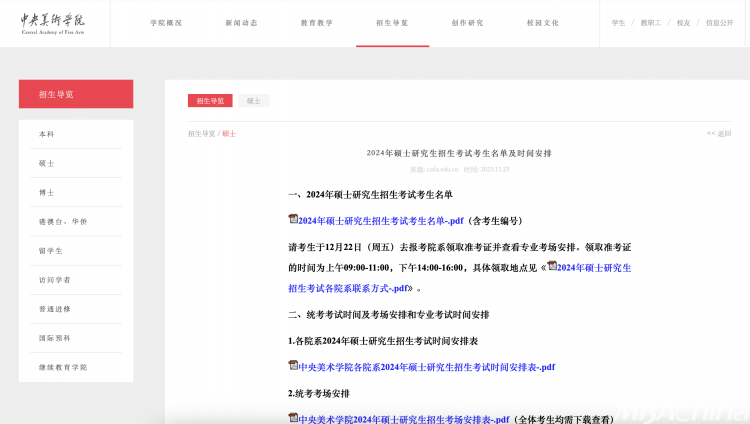Select 港澳台、华侨 in the sidebar
This screenshot has height=424, width=750.
tap(63, 222)
